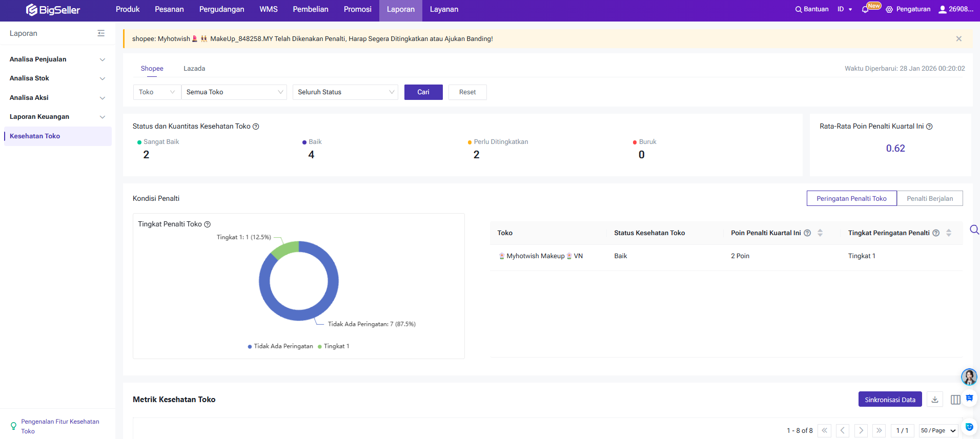
Task: Open the column settings icon
Action: tap(955, 400)
